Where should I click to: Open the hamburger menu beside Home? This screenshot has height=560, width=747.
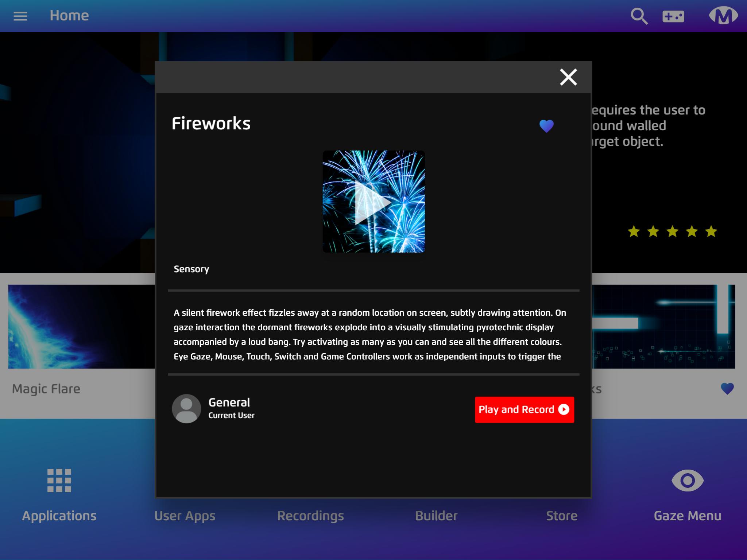tap(20, 16)
